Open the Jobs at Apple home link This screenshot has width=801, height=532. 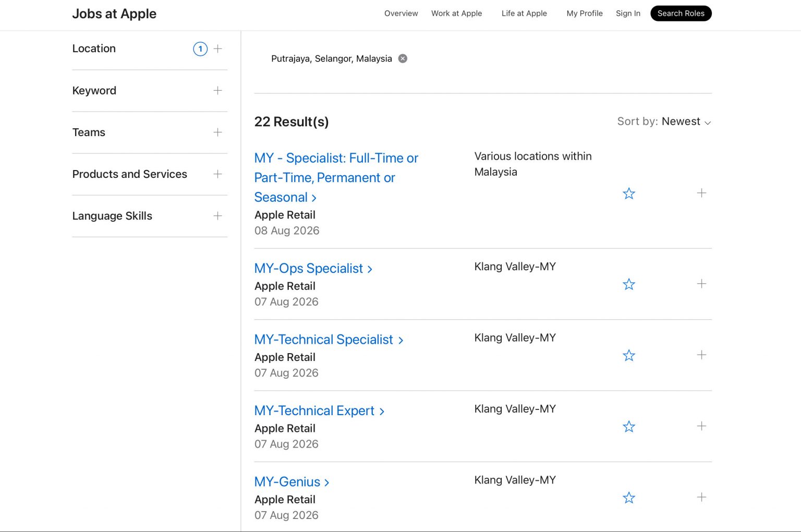(x=114, y=14)
